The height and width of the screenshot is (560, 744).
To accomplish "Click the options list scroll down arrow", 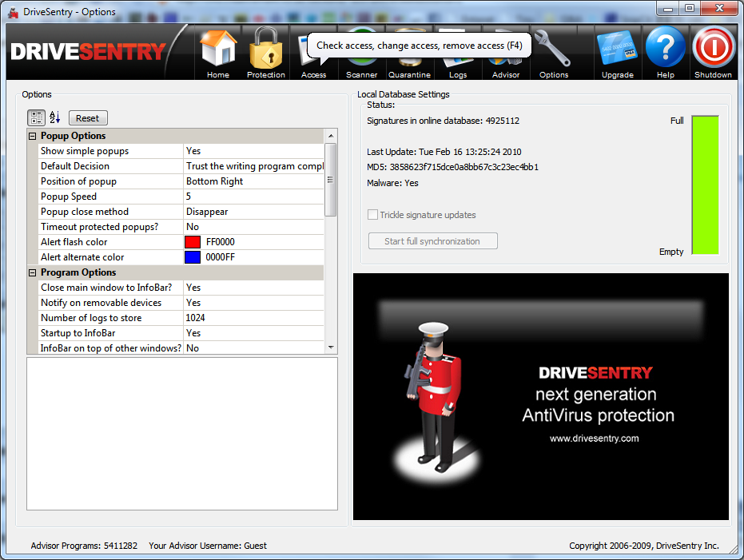I will click(x=331, y=348).
